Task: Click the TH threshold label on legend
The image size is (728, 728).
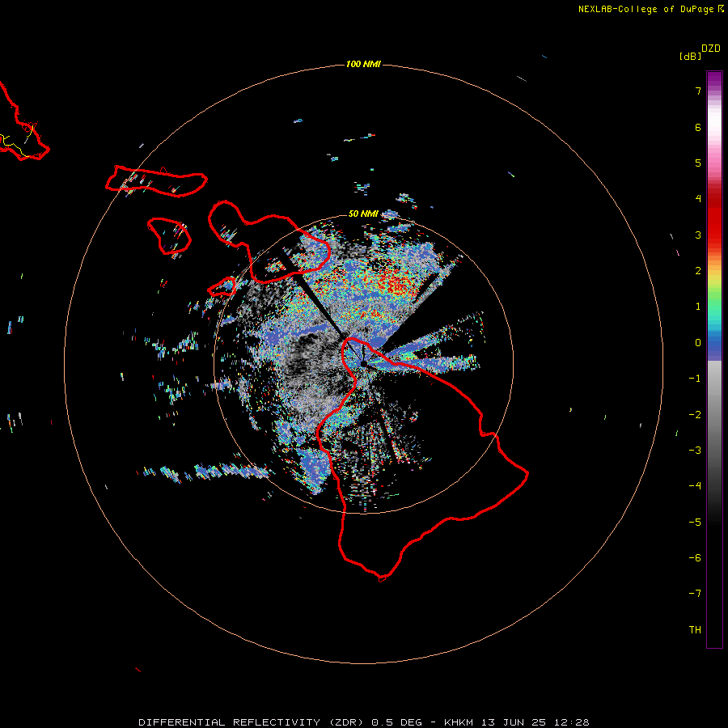Action: coord(695,630)
